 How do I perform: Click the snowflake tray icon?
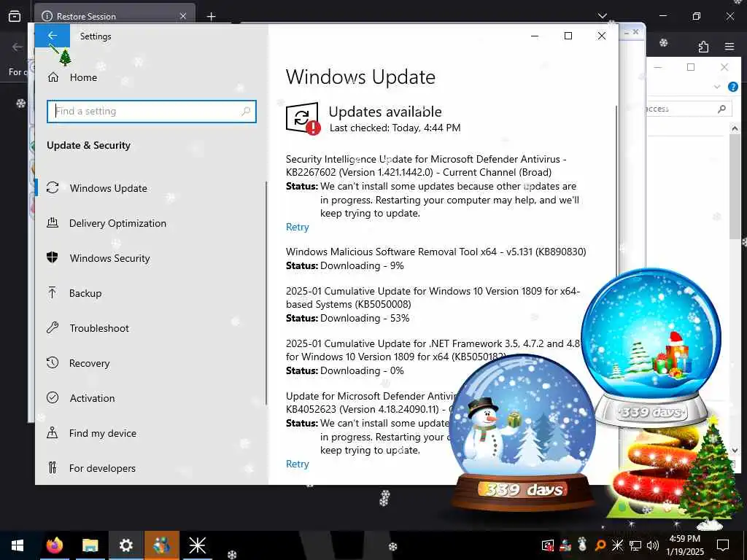(617, 545)
